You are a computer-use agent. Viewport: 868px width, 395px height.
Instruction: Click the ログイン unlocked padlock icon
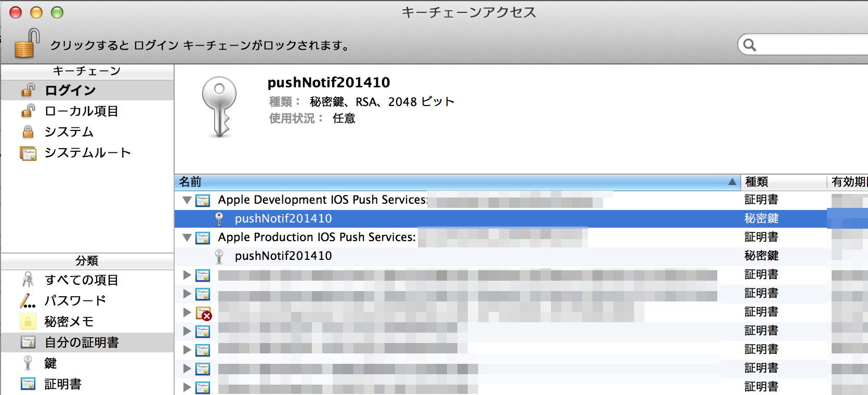coord(28,90)
